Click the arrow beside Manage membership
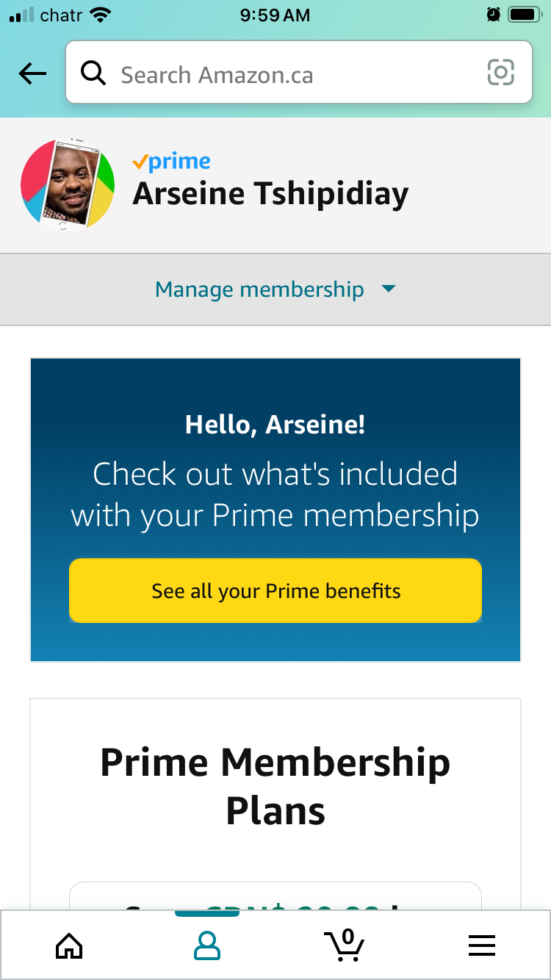Screen dimensions: 551x980 coord(389,289)
